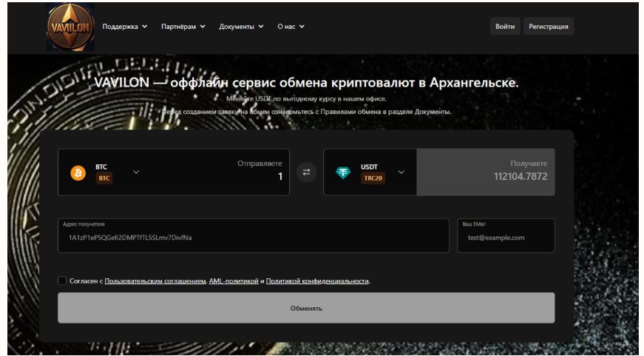Click the VAVILON headline text

click(x=306, y=83)
